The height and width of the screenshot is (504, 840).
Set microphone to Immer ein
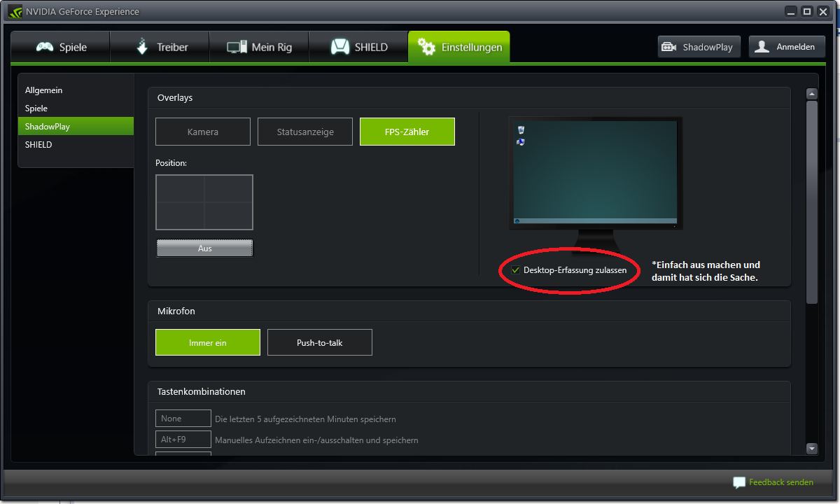(208, 343)
